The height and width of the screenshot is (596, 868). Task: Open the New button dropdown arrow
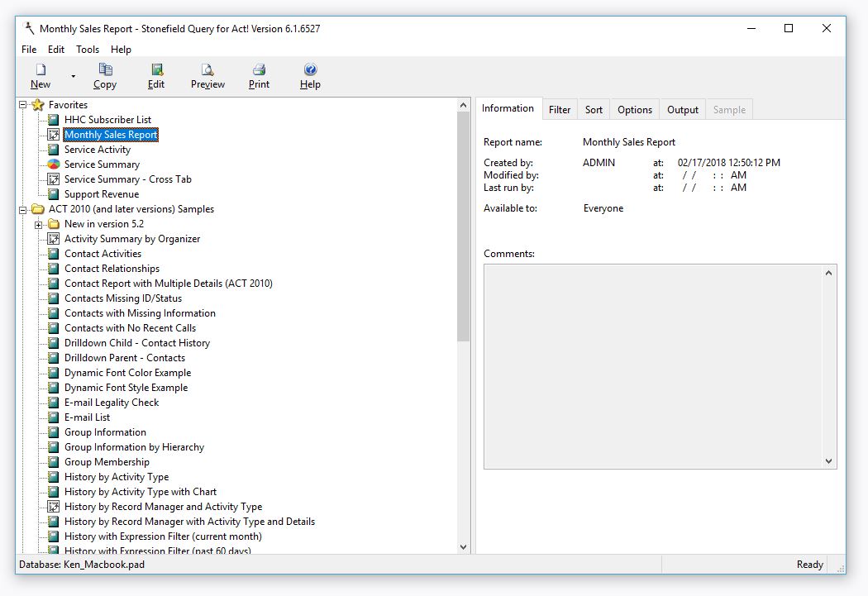pos(73,76)
